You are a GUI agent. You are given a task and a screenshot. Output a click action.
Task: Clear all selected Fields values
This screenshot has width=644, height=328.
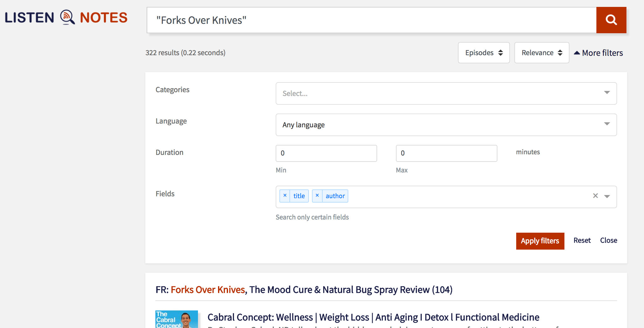(595, 196)
